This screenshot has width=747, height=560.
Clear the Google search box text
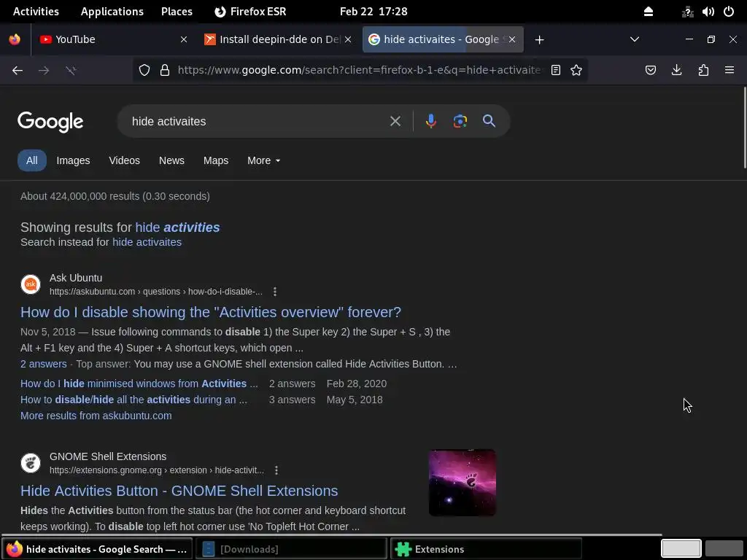[x=395, y=121]
